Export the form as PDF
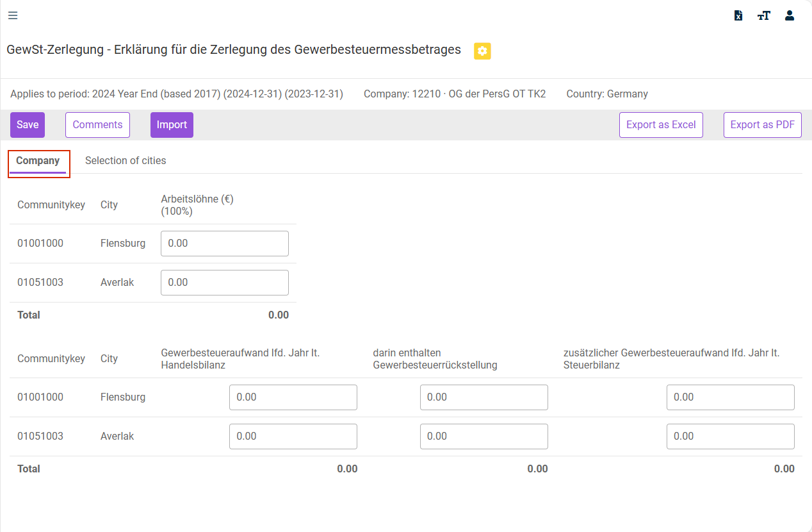Viewport: 812px width, 532px height. point(762,125)
